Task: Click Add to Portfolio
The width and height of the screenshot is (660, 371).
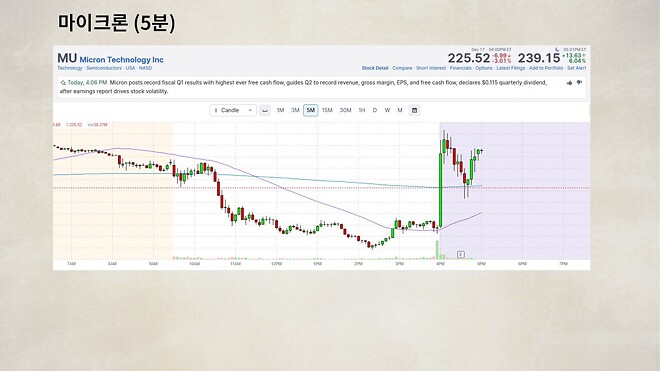Action: click(x=546, y=68)
